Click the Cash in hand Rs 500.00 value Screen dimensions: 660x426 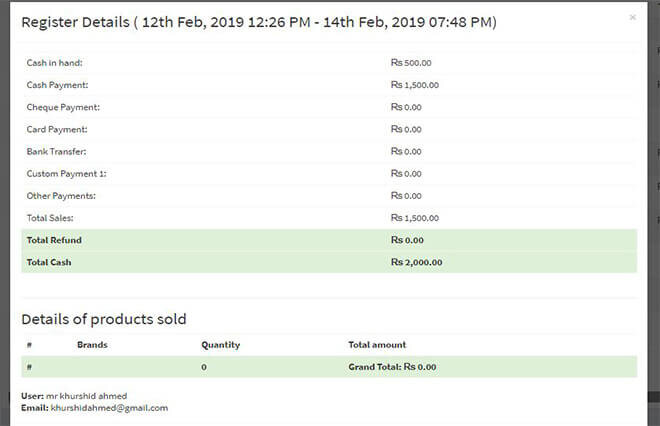tap(411, 63)
